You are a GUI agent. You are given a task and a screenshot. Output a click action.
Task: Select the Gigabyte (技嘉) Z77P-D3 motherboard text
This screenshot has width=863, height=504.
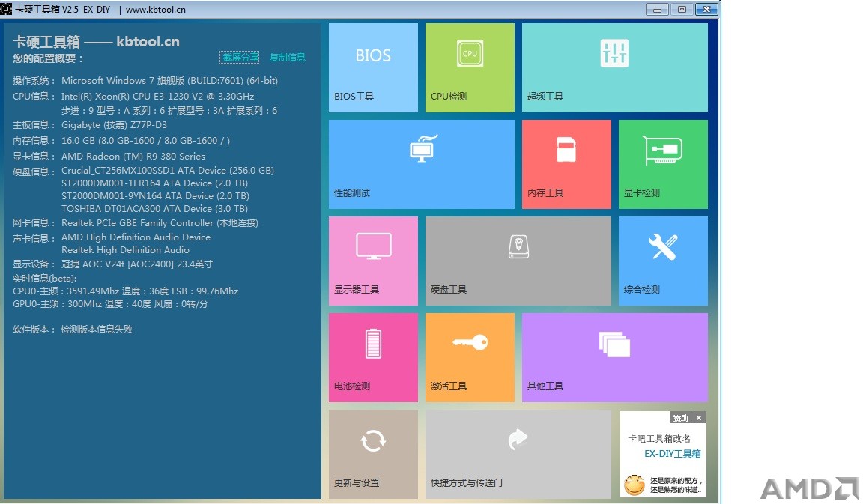(114, 125)
